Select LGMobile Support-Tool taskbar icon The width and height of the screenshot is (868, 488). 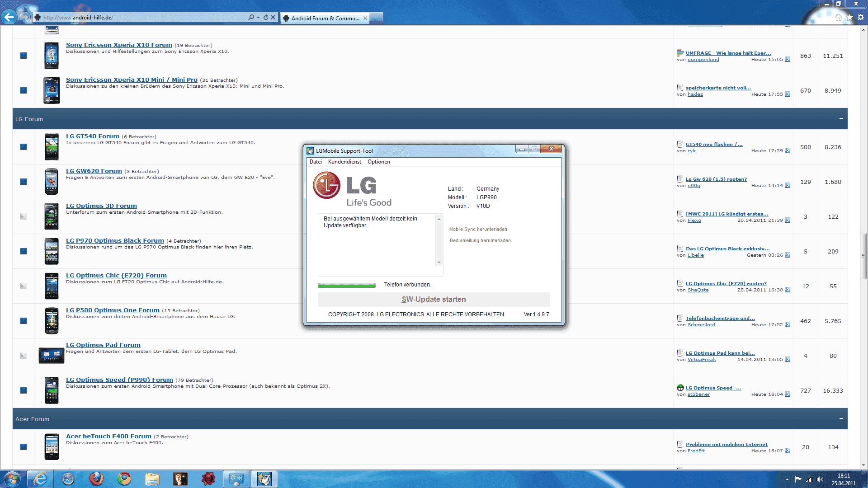coord(264,479)
